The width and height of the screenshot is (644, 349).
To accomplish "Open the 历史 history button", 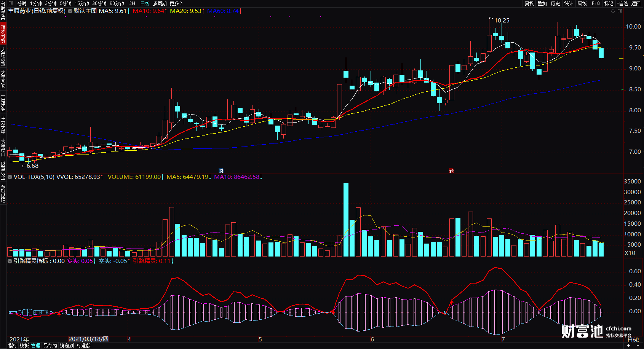I will (x=556, y=3).
